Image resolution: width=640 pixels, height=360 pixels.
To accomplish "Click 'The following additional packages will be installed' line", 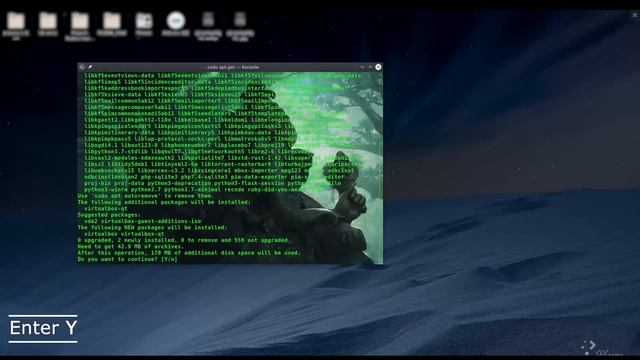I will [x=164, y=202].
